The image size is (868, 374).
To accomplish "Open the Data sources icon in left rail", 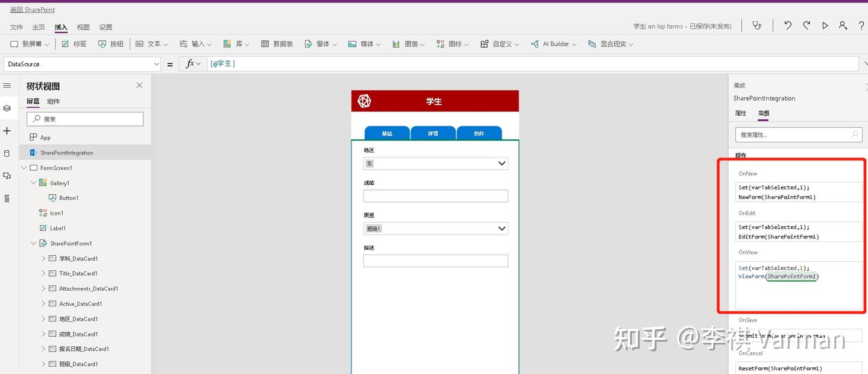I will 7,153.
